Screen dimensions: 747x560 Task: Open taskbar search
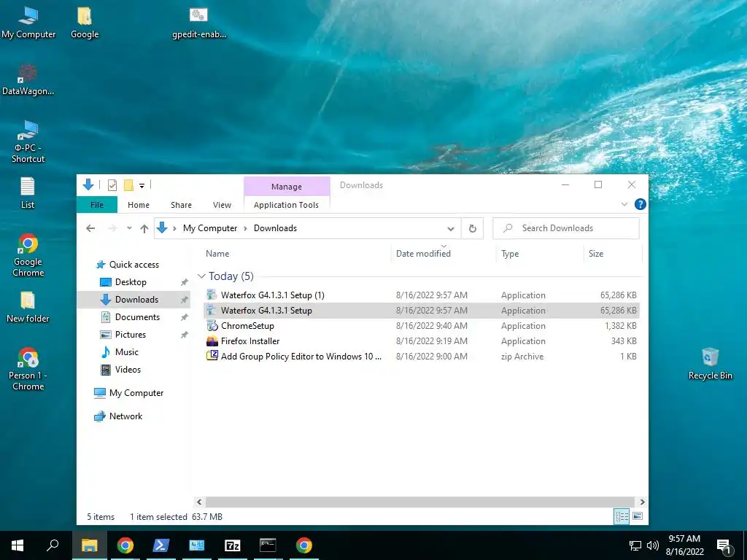[53, 545]
